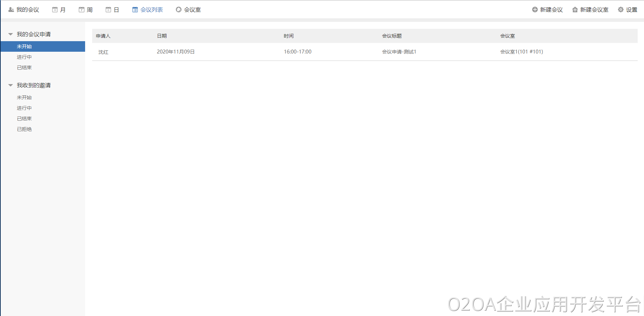View 已拒绝 invitations
This screenshot has width=644, height=316.
pyautogui.click(x=24, y=129)
